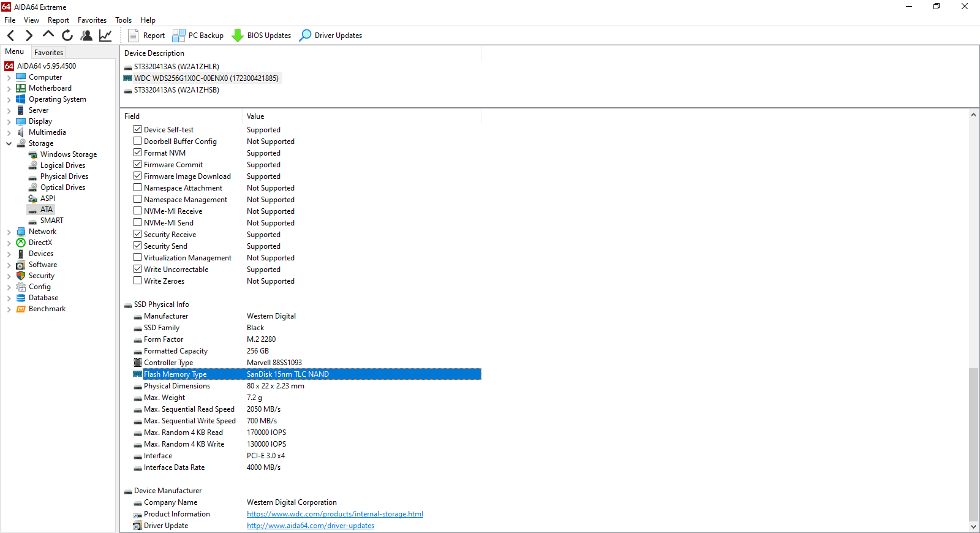Open the Report menu
The width and height of the screenshot is (980, 533).
(58, 20)
